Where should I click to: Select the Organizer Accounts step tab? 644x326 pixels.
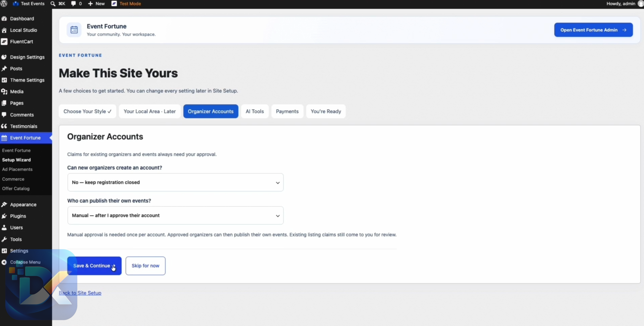coord(211,111)
